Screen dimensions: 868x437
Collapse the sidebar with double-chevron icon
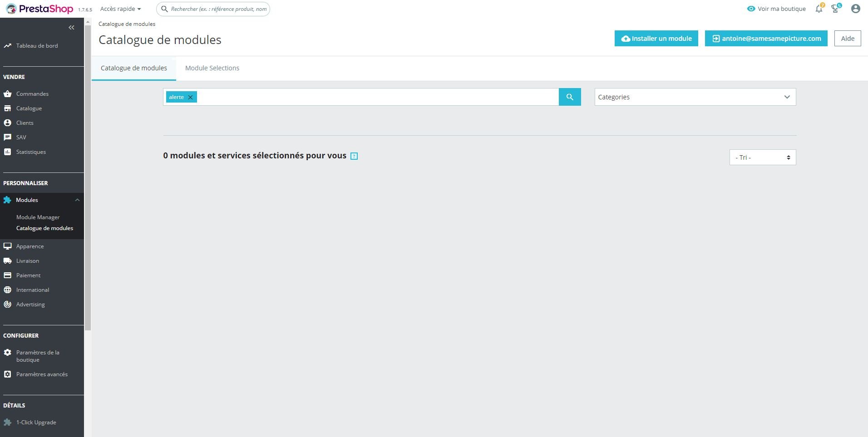click(x=71, y=28)
